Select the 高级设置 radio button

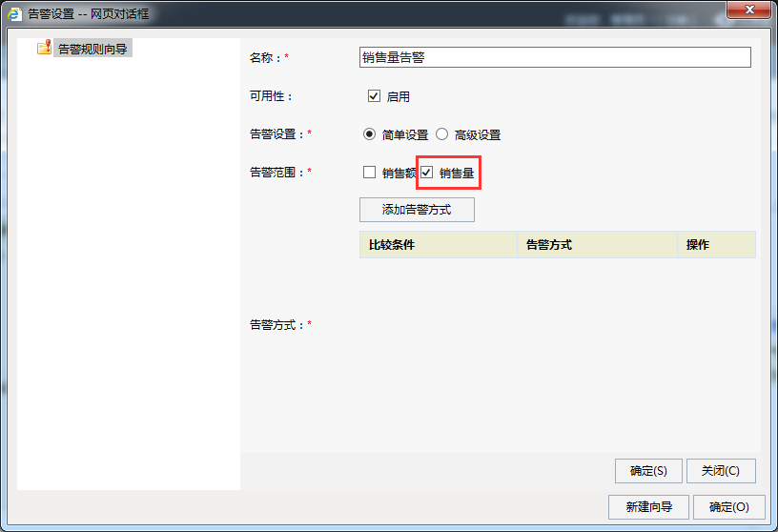(441, 134)
